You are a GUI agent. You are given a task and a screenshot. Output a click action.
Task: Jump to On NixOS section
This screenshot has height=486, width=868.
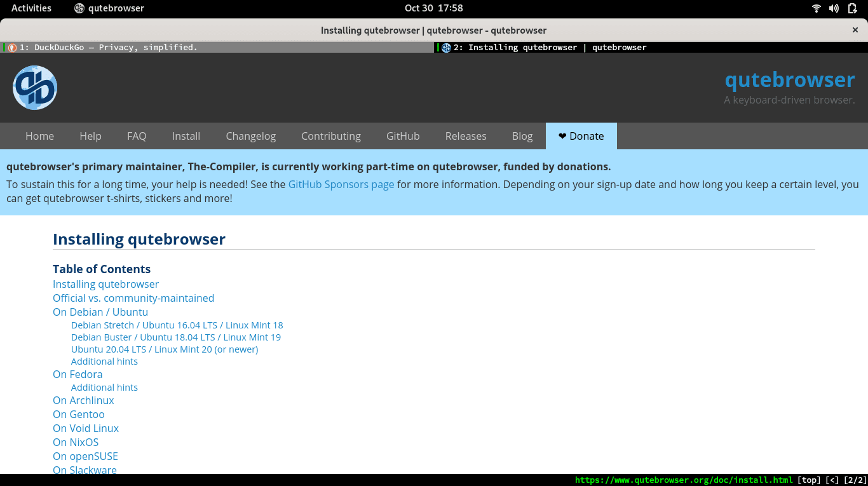point(76,442)
